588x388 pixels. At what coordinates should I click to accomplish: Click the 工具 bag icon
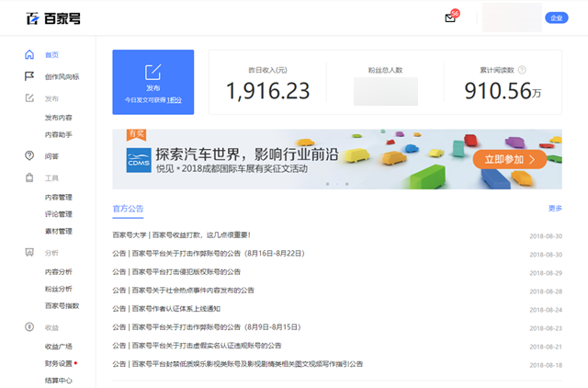click(29, 177)
